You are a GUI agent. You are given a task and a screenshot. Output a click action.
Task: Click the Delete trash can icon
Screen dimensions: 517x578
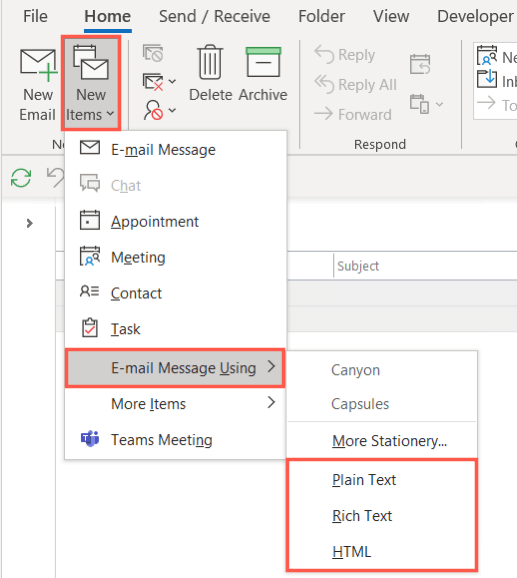click(x=210, y=62)
